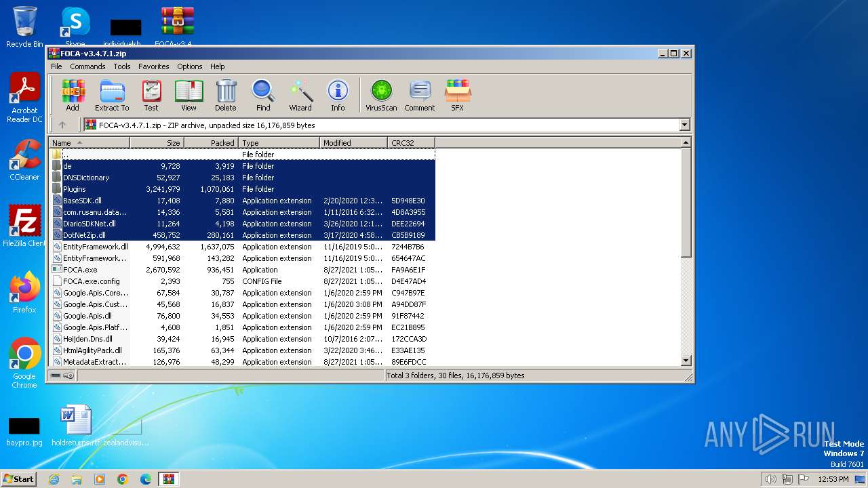This screenshot has height=488, width=868.
Task: Open the Tools menu
Action: [122, 66]
